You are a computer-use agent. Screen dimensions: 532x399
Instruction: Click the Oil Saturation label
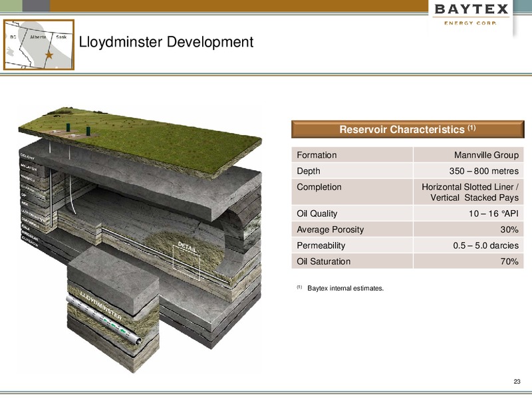pos(324,261)
